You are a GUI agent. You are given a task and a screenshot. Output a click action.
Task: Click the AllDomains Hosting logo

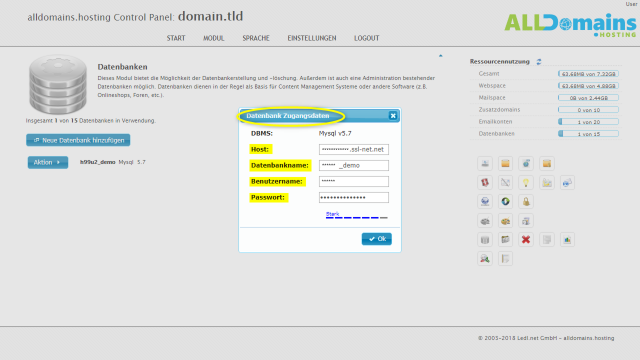570,25
